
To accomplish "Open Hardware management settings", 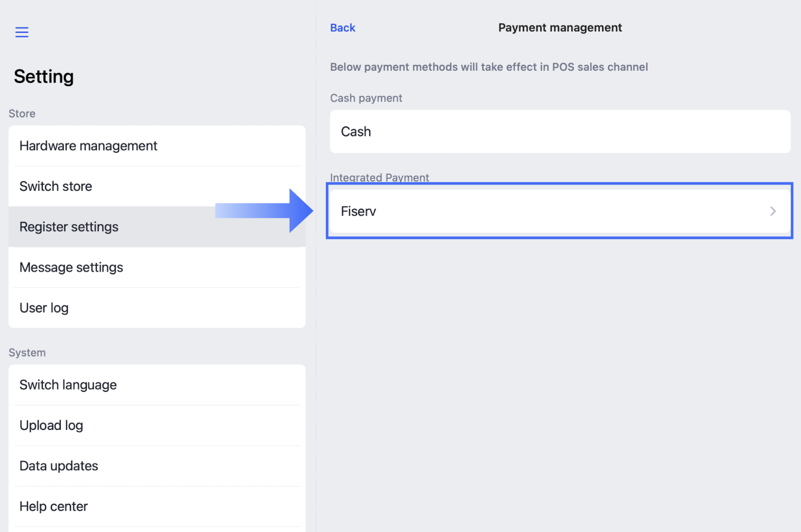I will (x=88, y=146).
